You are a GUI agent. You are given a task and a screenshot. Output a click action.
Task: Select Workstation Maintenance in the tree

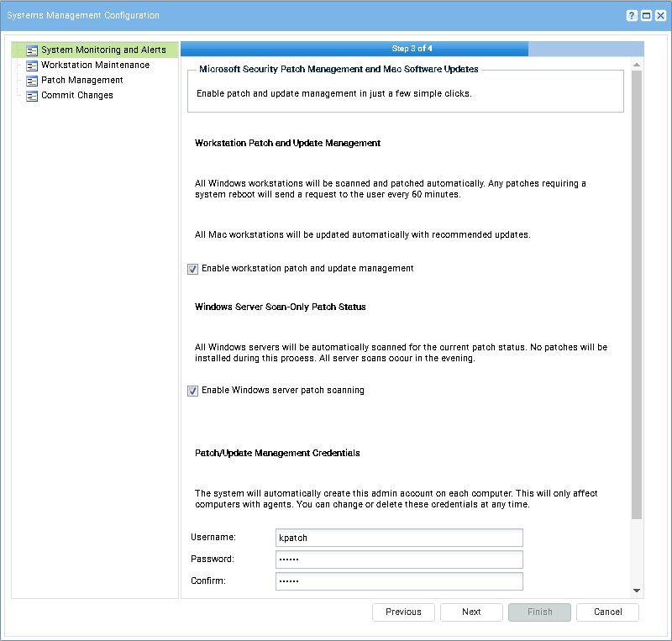coord(95,66)
